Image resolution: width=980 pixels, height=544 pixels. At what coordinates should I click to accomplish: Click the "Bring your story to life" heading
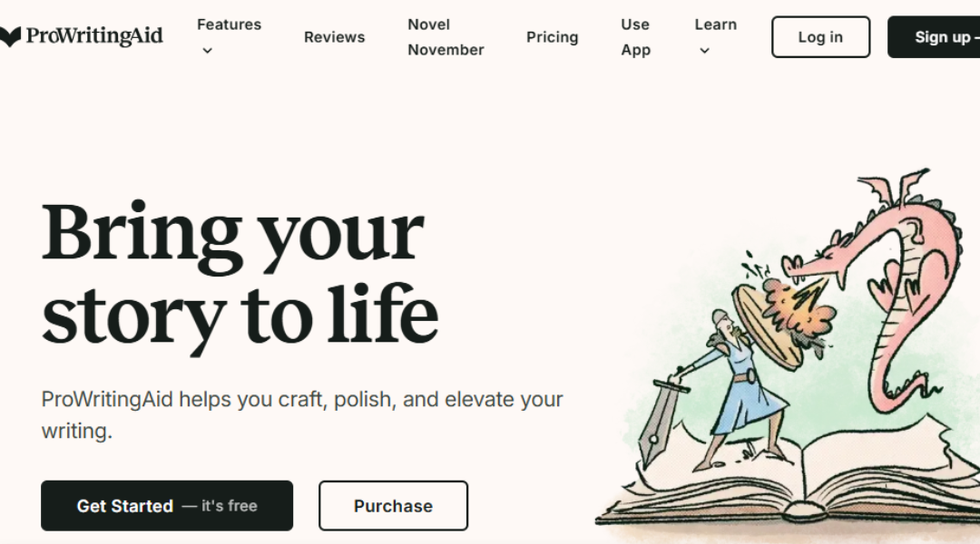tap(240, 275)
